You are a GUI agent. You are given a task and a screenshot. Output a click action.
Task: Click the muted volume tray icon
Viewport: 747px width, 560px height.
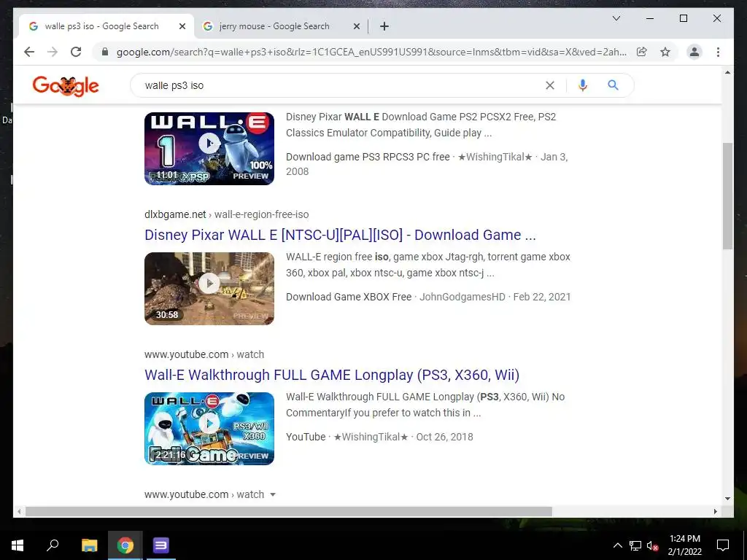pos(652,545)
